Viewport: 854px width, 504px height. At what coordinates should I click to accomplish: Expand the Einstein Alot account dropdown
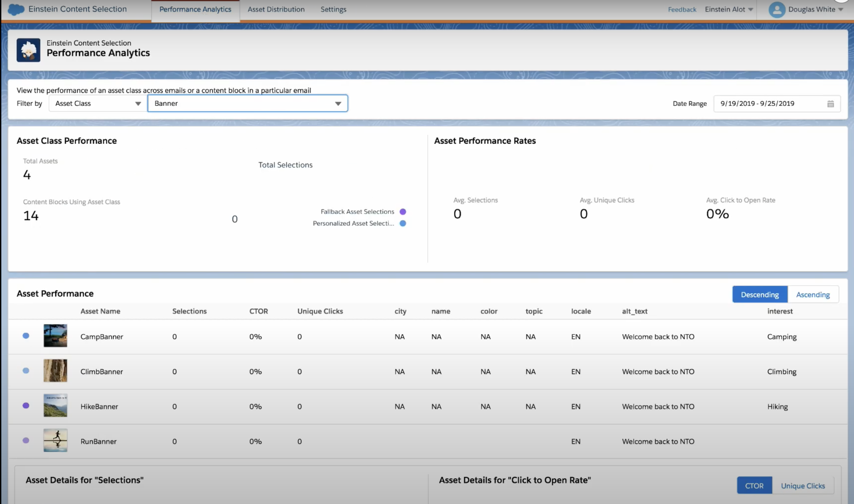(729, 10)
